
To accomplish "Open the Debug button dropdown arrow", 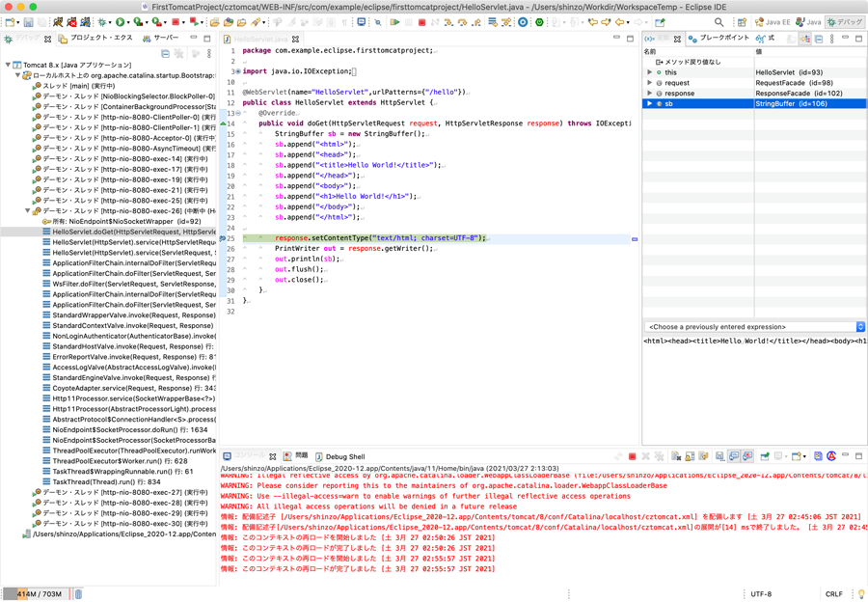I will [110, 23].
